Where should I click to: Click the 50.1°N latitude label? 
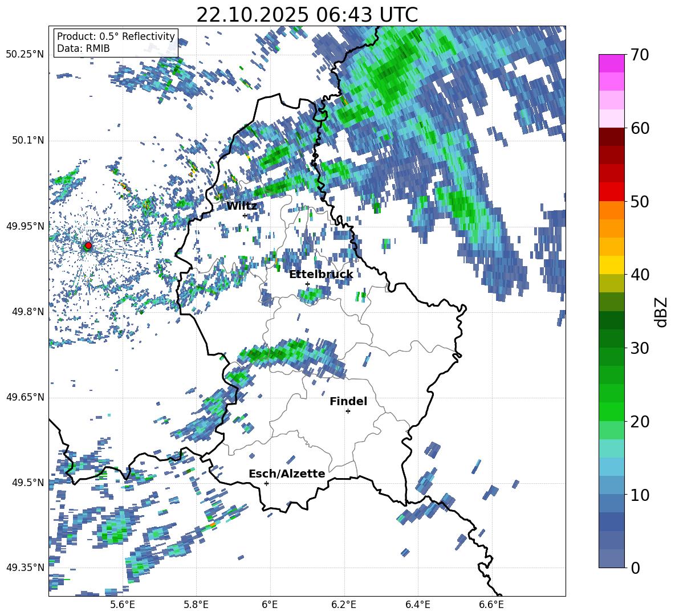click(28, 141)
